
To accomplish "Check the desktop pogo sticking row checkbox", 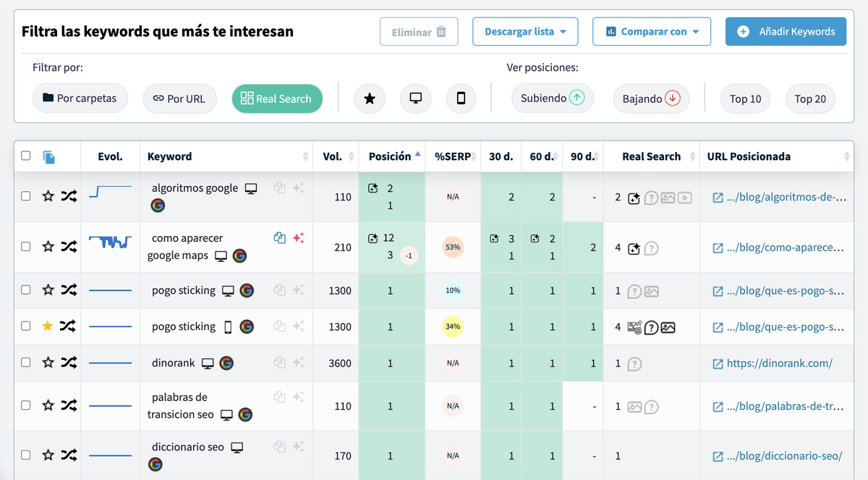I will point(26,290).
